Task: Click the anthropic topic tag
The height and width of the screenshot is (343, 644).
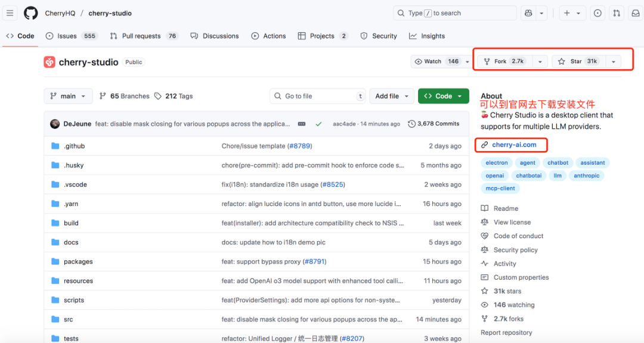Action: point(586,175)
